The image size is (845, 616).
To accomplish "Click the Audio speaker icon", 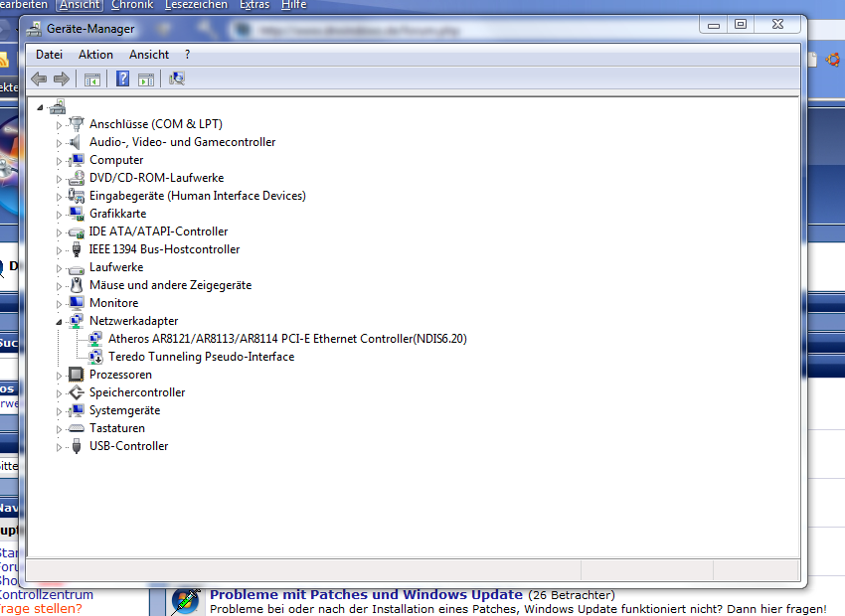I will point(76,142).
